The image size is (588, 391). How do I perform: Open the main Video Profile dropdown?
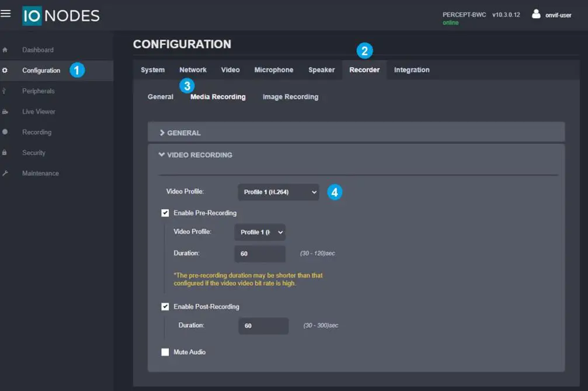pos(279,192)
